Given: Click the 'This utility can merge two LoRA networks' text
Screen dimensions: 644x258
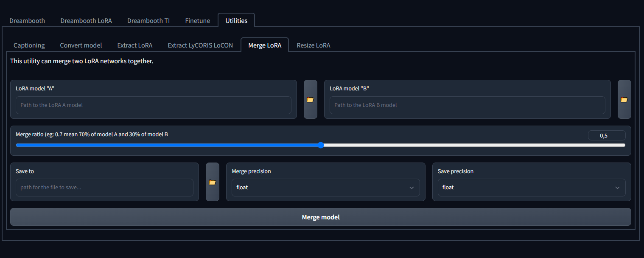Looking at the screenshot, I should (82, 61).
